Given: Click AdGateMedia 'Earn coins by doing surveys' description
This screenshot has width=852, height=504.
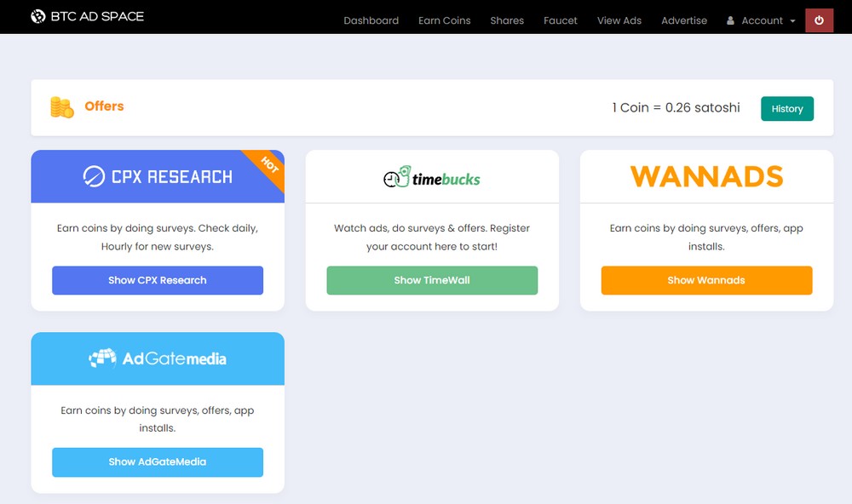Looking at the screenshot, I should [x=158, y=419].
